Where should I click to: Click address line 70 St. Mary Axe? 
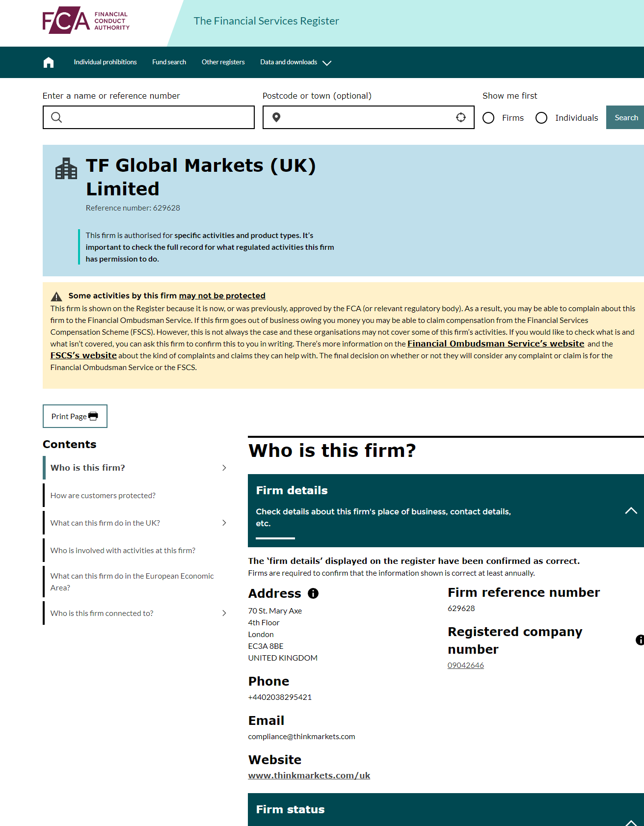point(275,611)
